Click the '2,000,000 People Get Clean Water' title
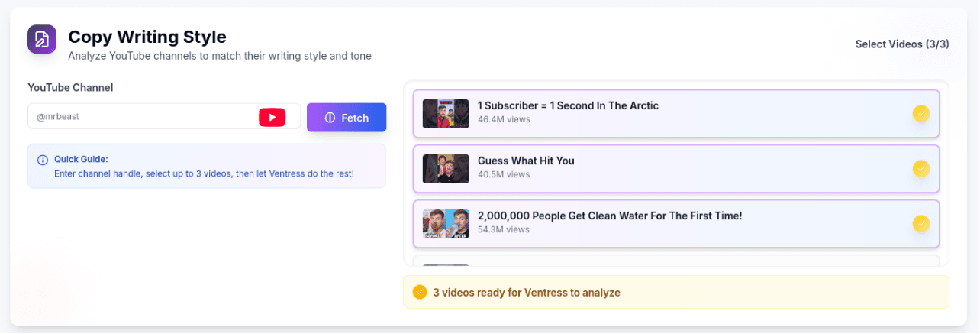The height and width of the screenshot is (334, 980). (609, 216)
